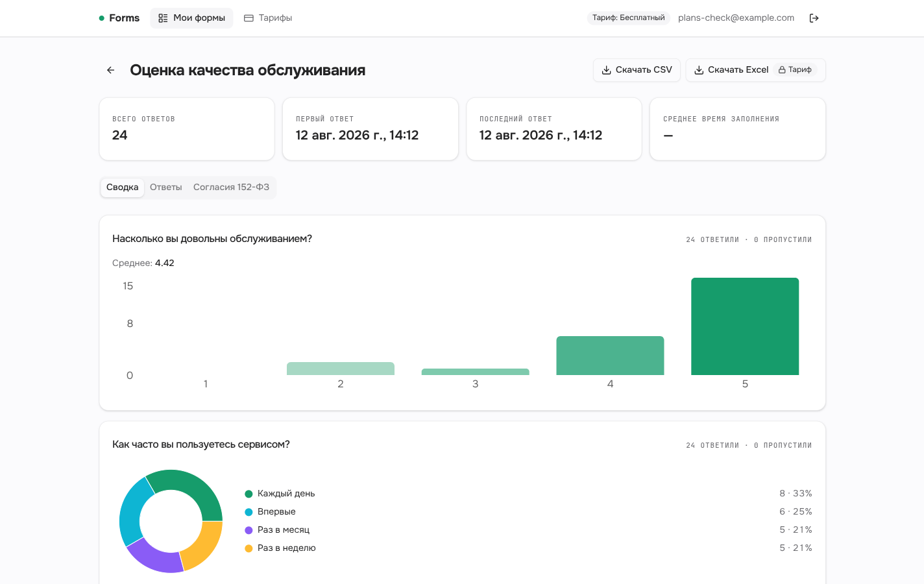924x584 pixels.
Task: Open the Ответы tab
Action: [x=166, y=188]
